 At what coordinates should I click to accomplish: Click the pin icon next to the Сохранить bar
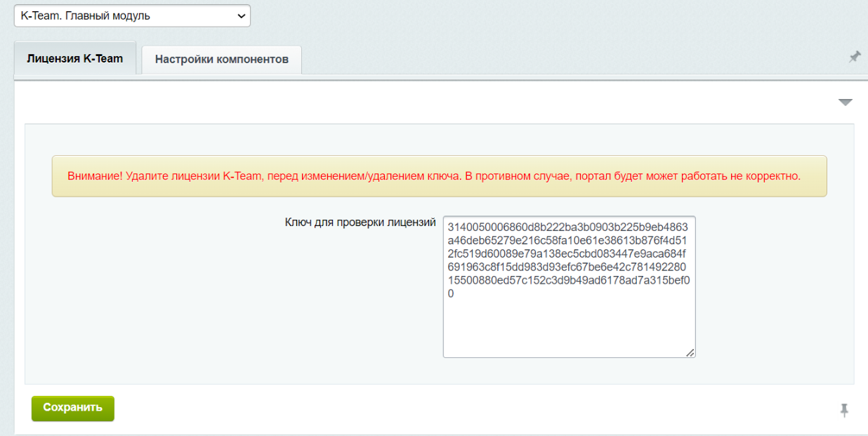coord(845,411)
